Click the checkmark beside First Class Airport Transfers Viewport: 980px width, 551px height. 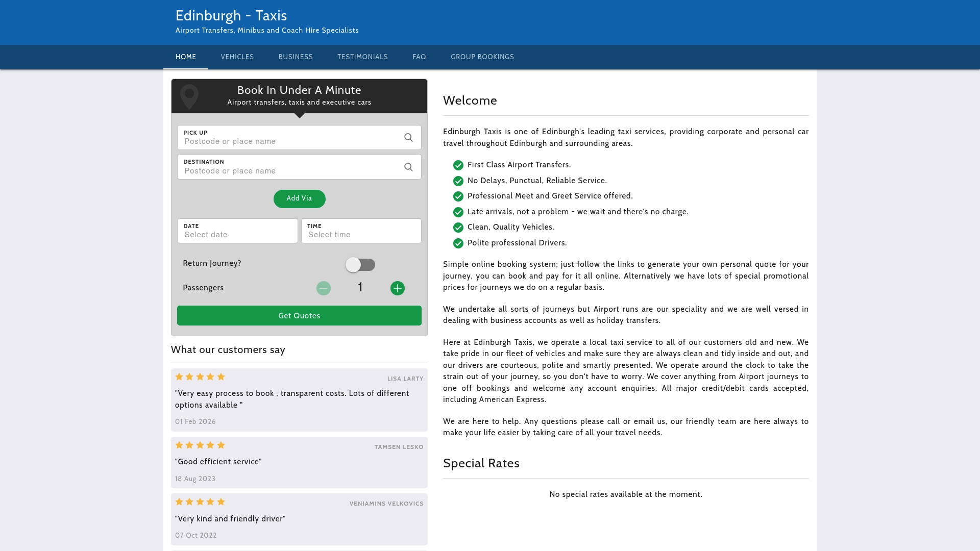tap(457, 165)
